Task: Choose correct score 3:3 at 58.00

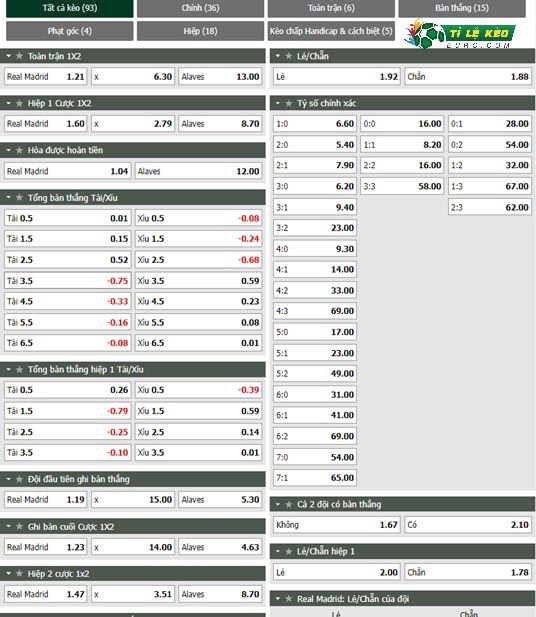Action: (x=402, y=187)
